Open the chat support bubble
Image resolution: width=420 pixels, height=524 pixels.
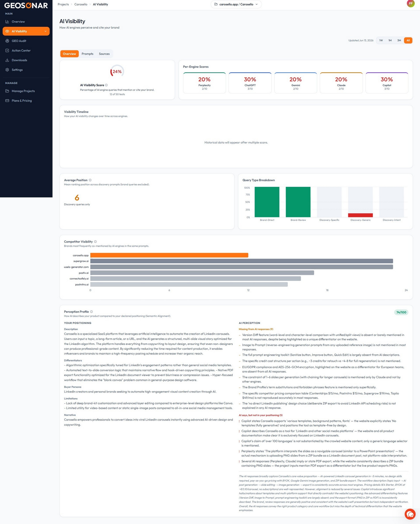click(410, 514)
